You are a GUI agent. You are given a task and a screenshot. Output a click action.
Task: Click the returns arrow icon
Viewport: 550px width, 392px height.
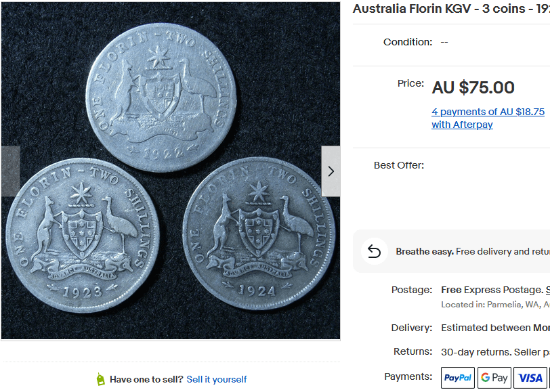(x=375, y=251)
